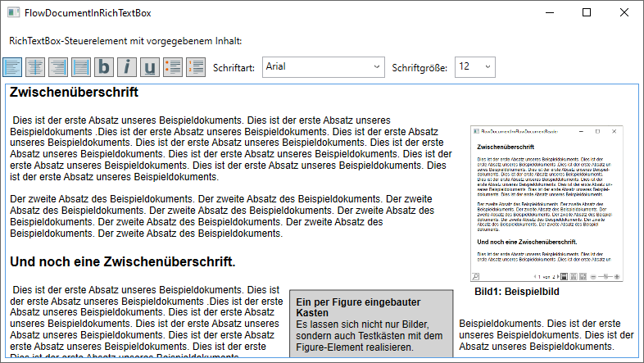
Task: Click the heading 'Zwischenüberschrift'
Action: [x=74, y=92]
